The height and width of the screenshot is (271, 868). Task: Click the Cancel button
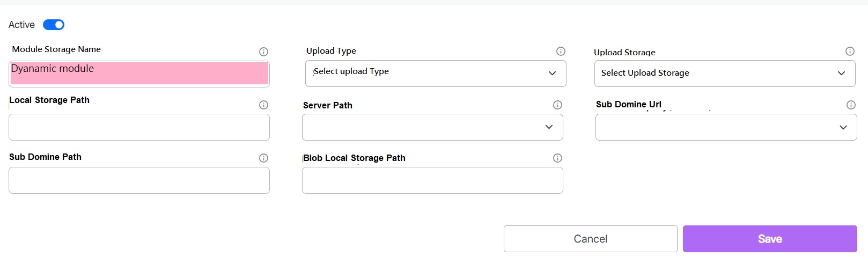[x=590, y=239]
